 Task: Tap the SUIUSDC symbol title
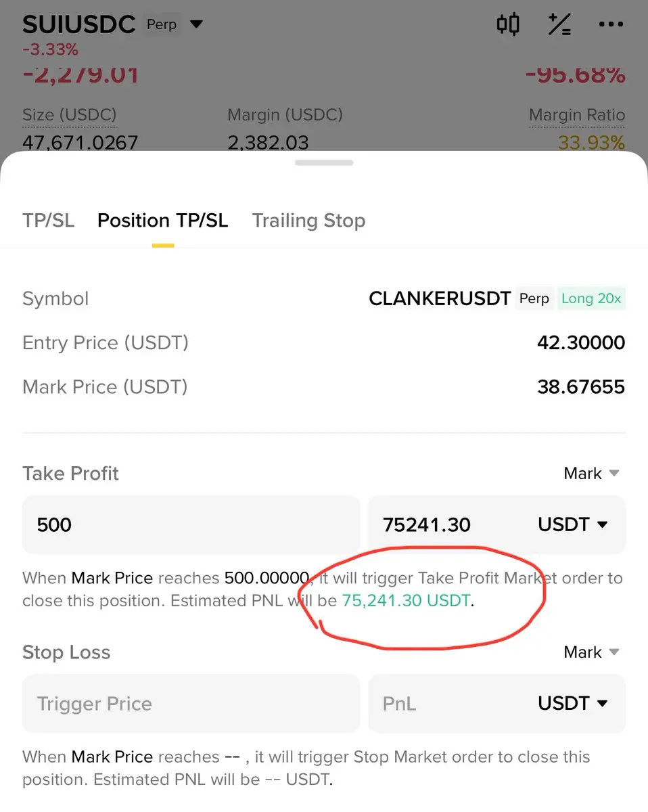tap(79, 24)
